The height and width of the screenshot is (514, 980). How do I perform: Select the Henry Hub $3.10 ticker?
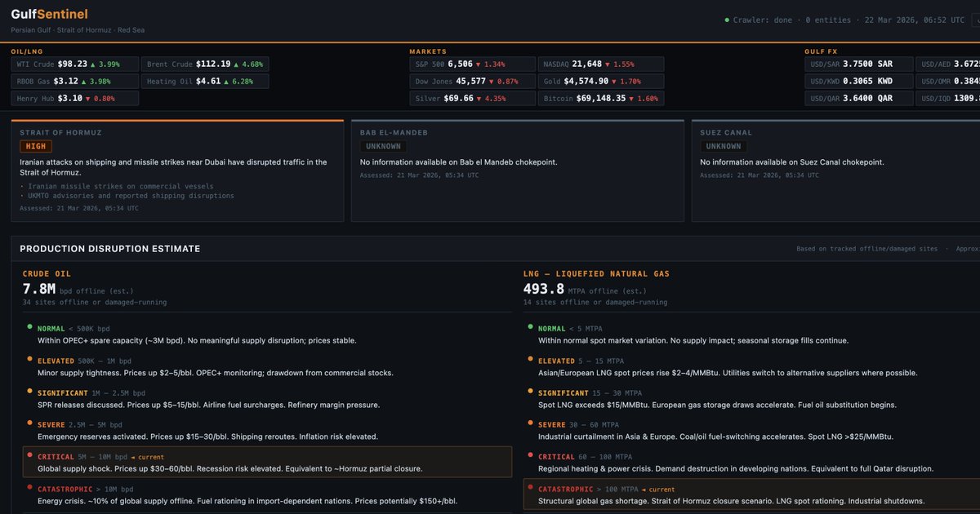click(x=75, y=99)
